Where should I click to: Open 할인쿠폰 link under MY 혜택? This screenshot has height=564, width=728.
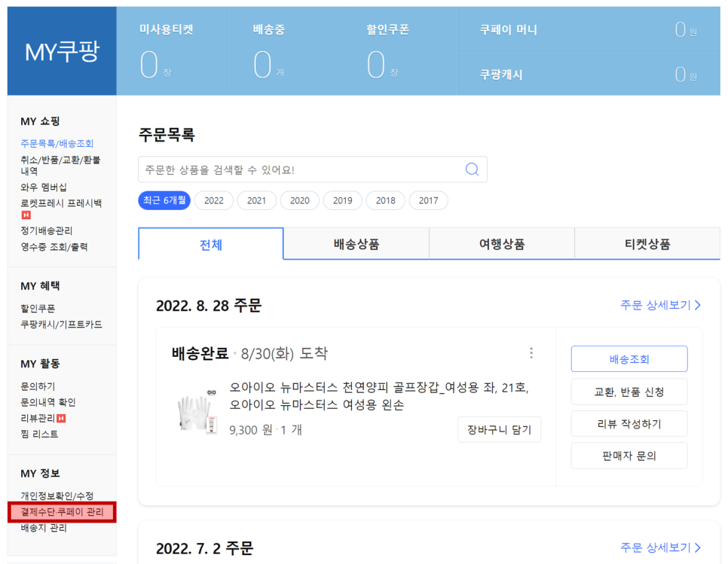click(x=38, y=309)
